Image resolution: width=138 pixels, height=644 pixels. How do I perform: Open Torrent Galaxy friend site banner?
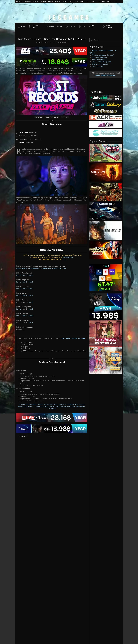point(105,105)
